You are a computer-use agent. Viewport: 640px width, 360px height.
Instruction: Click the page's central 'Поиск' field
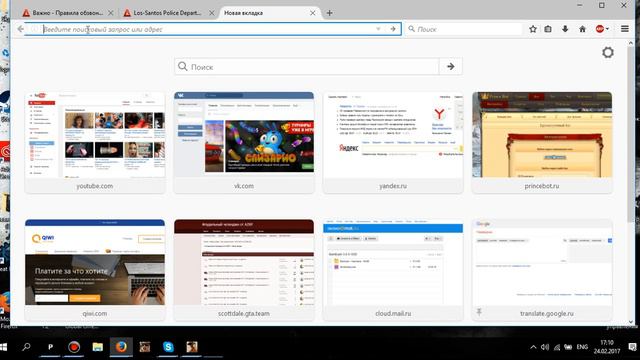307,67
